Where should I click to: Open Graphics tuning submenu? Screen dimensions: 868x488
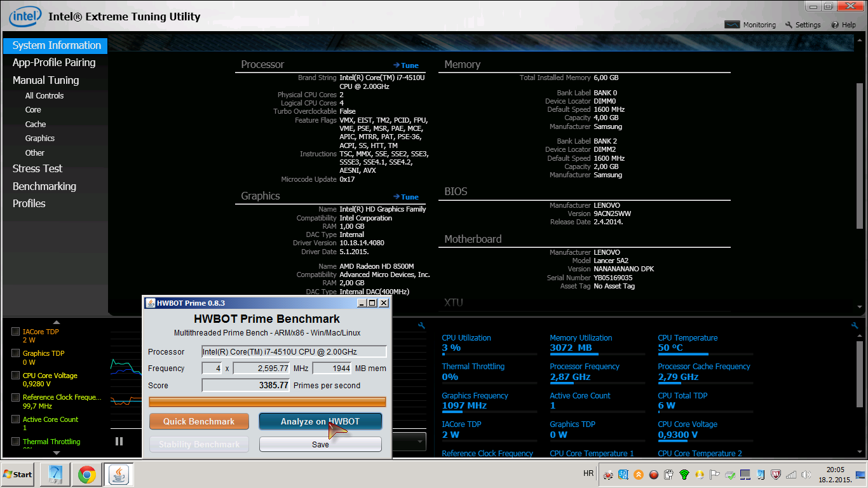[x=40, y=139]
